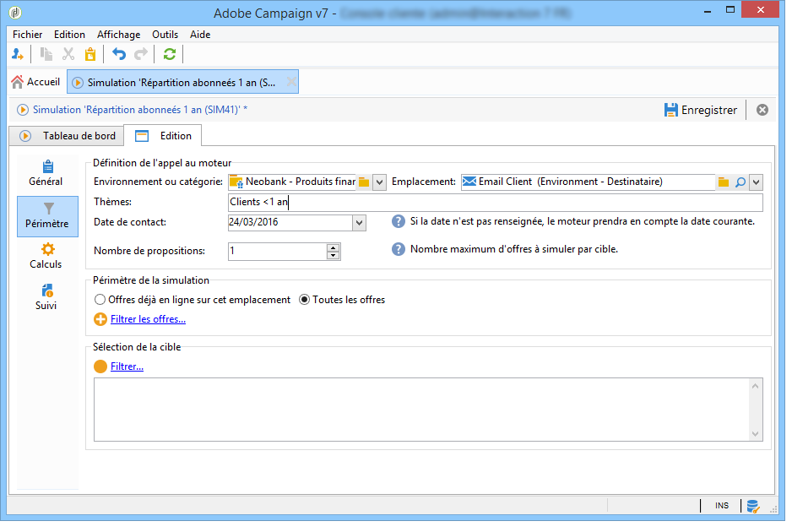Viewport: 792px width, 532px height.
Task: Save the simulation with Enregistrer
Action: tap(701, 110)
